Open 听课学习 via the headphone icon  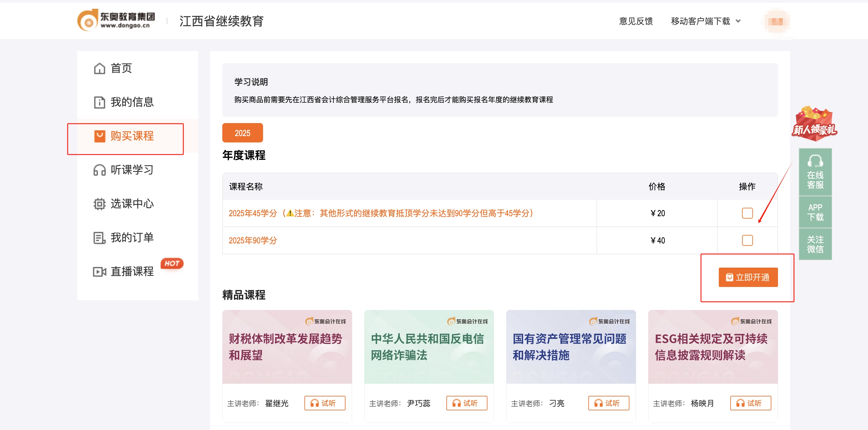[x=99, y=170]
